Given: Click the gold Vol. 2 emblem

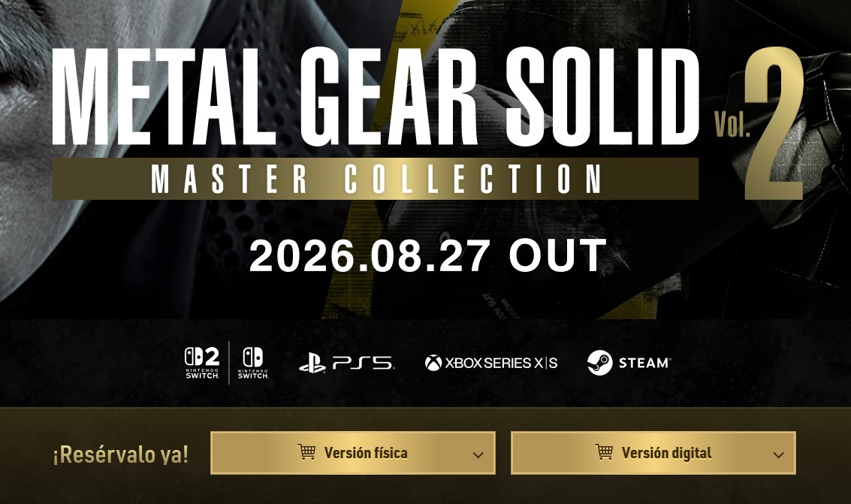Looking at the screenshot, I should click(759, 124).
